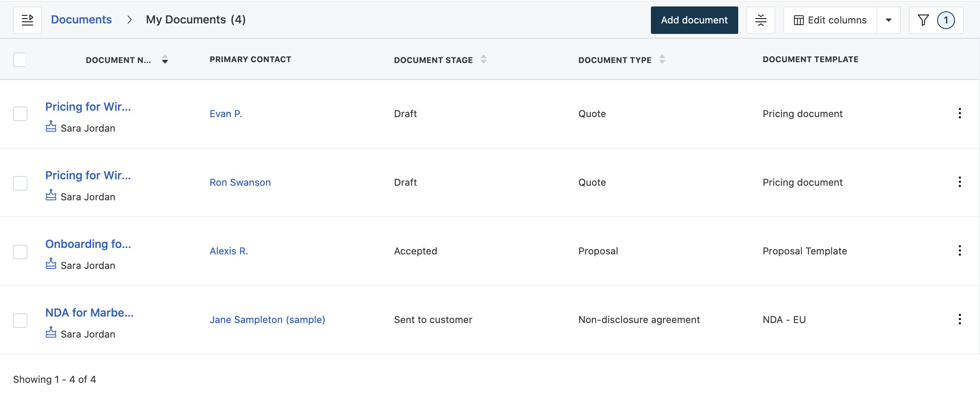This screenshot has width=980, height=403.
Task: Open row actions menu for Onboarding document
Action: click(959, 251)
